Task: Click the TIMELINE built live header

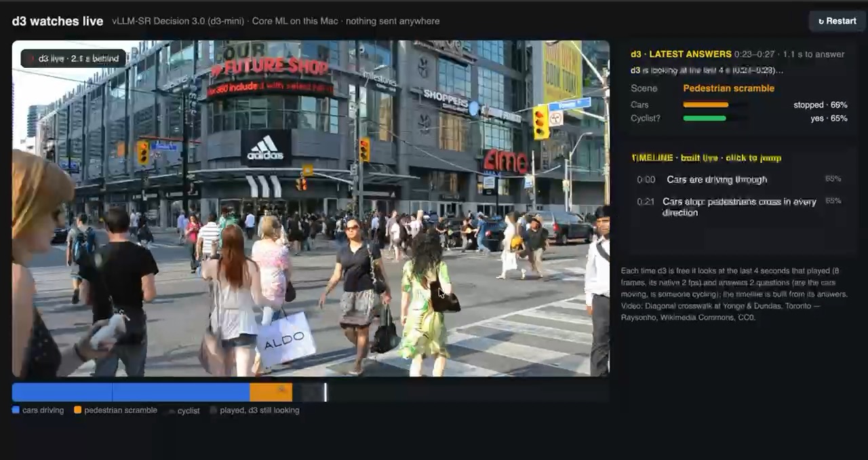Action: click(x=706, y=158)
